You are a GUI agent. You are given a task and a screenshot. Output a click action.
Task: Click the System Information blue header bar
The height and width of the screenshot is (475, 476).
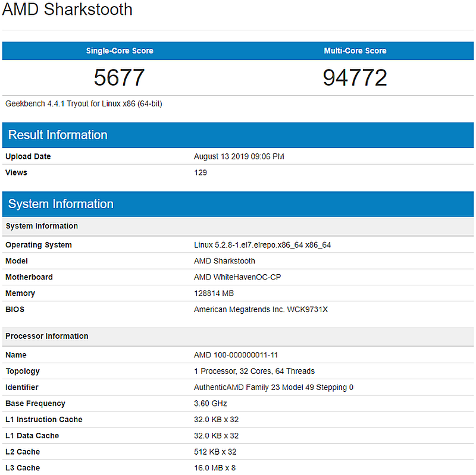pos(61,204)
